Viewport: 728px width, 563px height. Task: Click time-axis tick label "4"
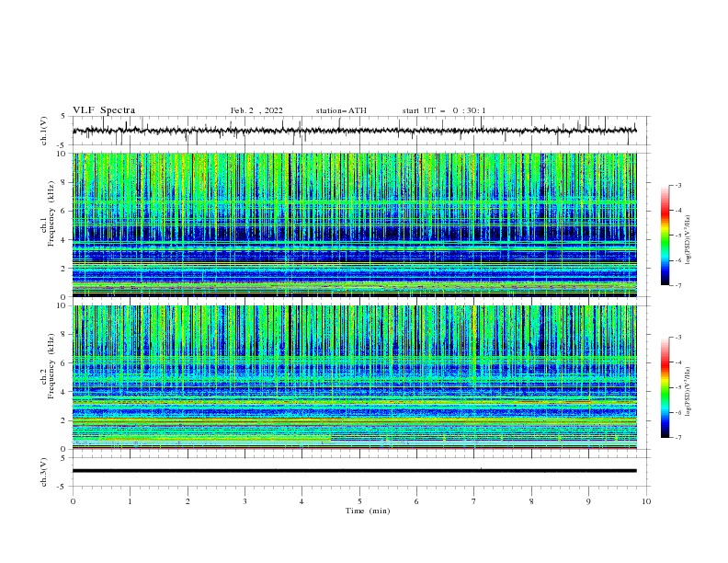click(x=301, y=501)
